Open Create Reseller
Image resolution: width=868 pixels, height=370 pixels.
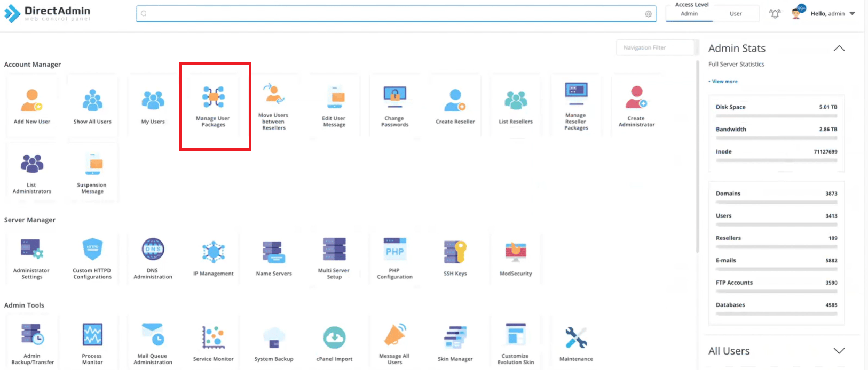(455, 106)
